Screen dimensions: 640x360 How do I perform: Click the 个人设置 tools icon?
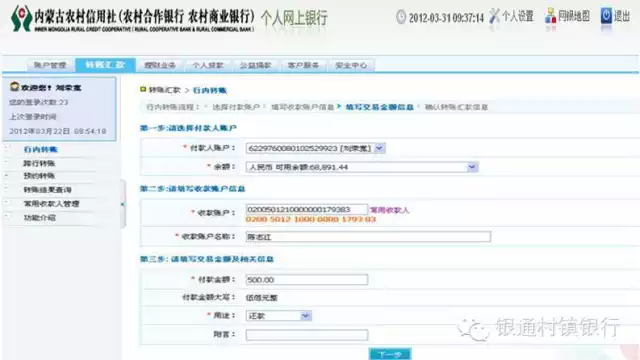tap(494, 16)
